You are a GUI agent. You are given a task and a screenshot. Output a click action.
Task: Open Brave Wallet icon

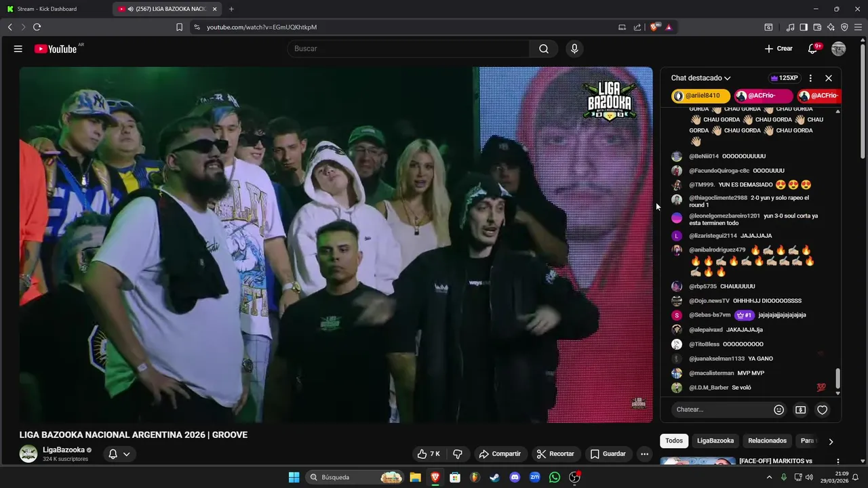click(x=817, y=27)
